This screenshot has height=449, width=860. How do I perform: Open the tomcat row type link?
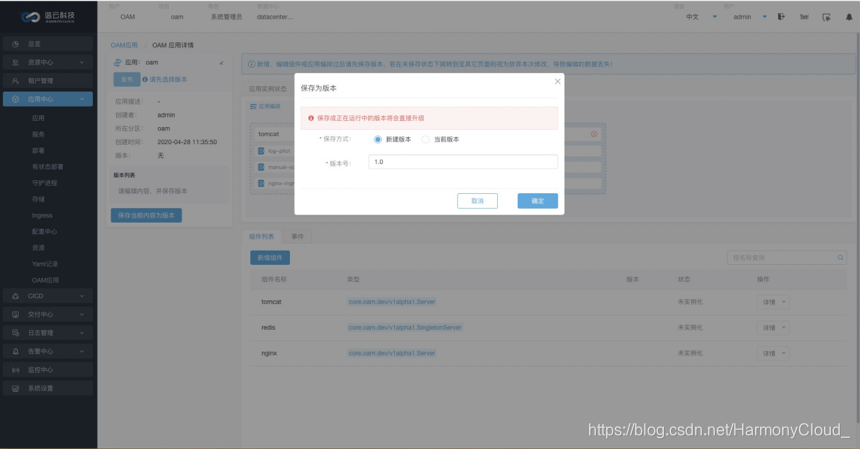tap(392, 302)
